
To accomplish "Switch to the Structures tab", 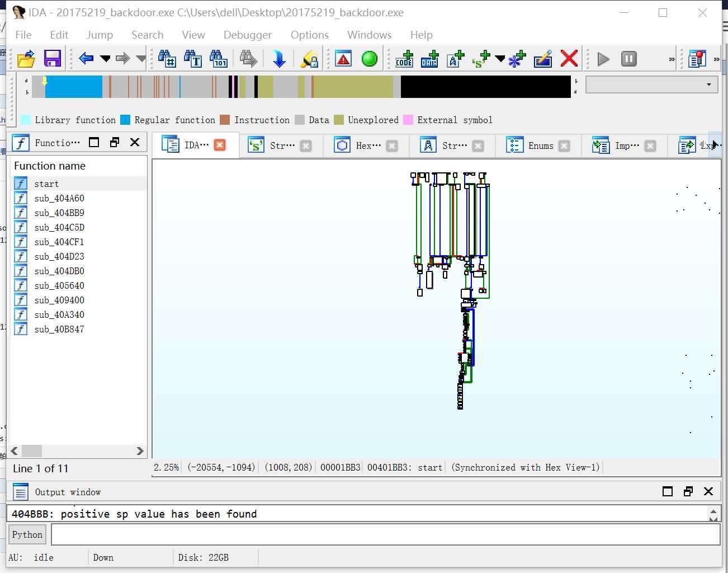I will click(453, 145).
